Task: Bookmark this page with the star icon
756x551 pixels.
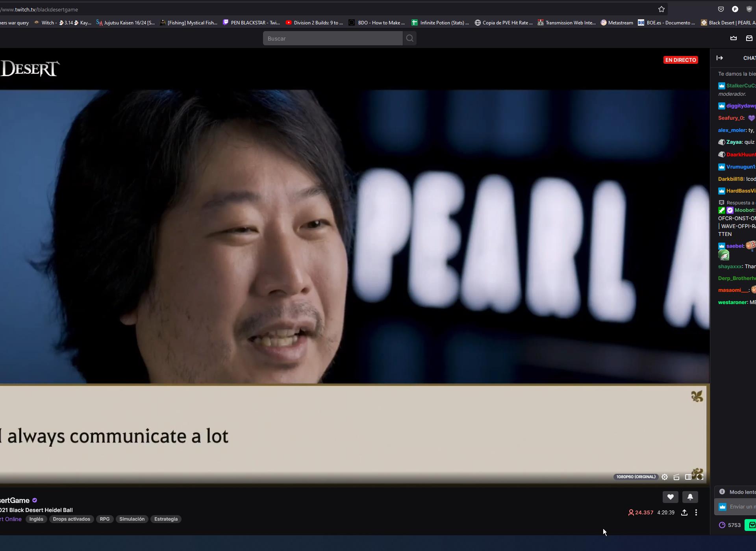Action: [661, 9]
